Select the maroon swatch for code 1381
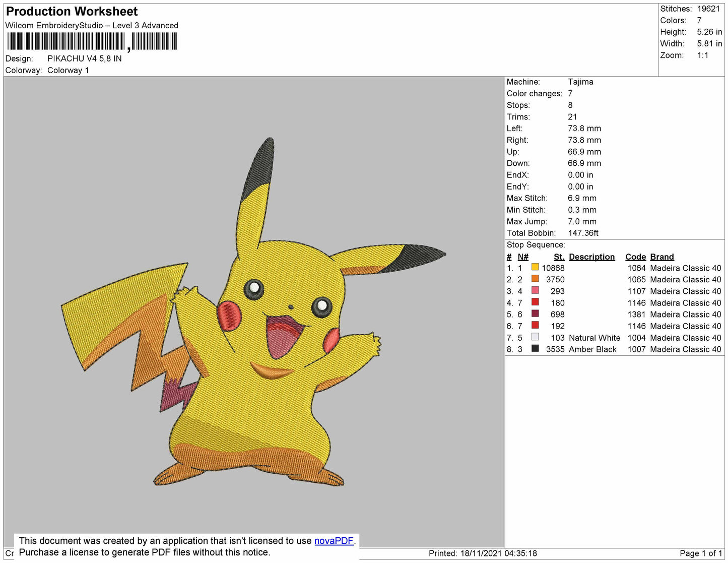The width and height of the screenshot is (728, 563). [535, 314]
